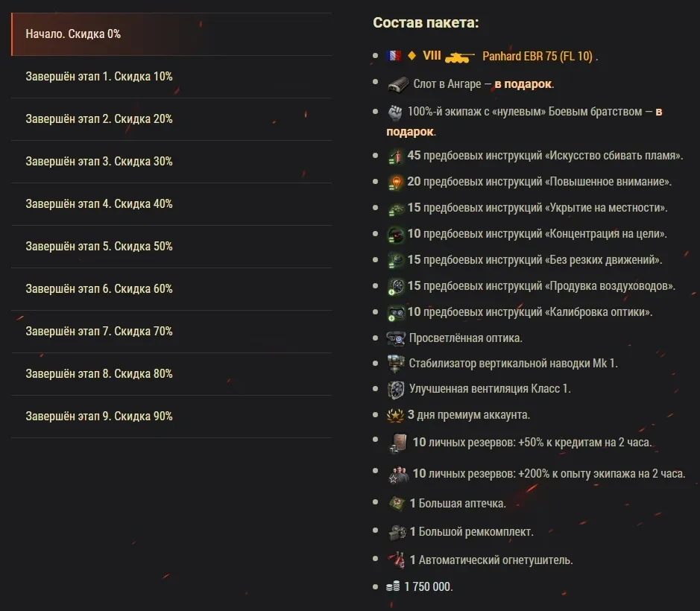Click the crew experience reserve icon
This screenshot has width=700, height=611.
(x=397, y=474)
